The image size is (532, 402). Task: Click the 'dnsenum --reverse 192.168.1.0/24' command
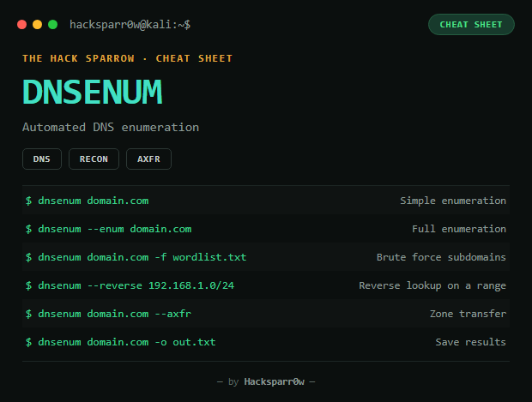[136, 285]
